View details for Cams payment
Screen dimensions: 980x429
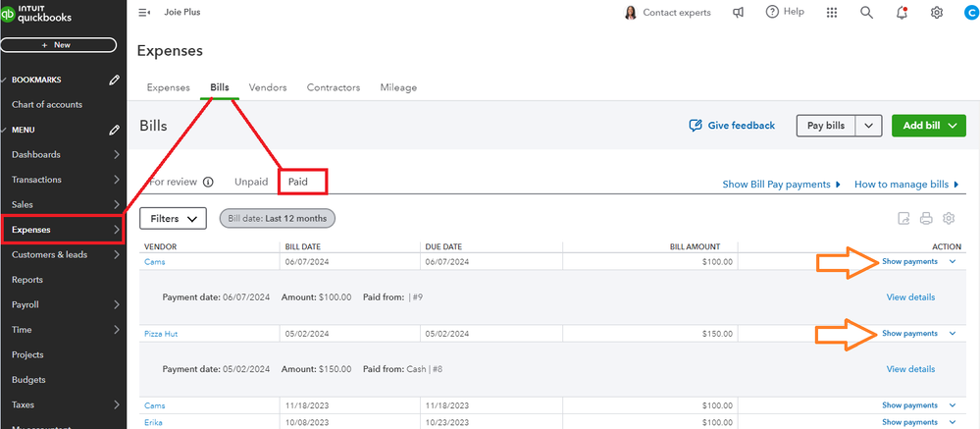(910, 296)
